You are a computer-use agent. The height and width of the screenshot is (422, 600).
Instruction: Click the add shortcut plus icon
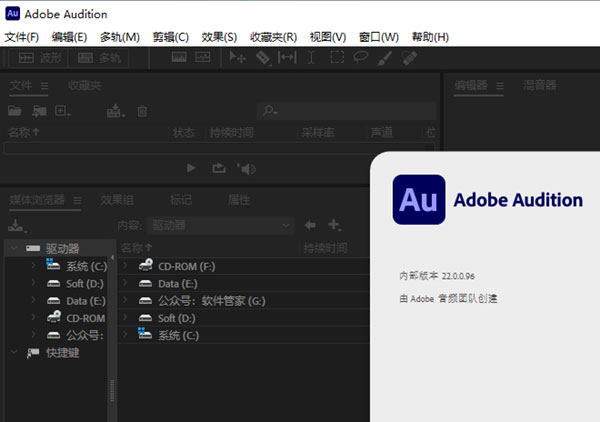click(334, 225)
